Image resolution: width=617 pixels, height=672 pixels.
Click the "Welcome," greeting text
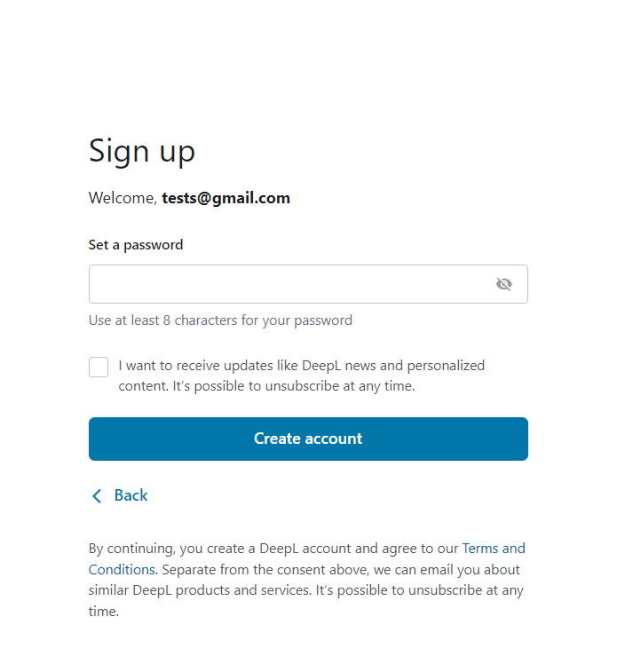point(123,198)
